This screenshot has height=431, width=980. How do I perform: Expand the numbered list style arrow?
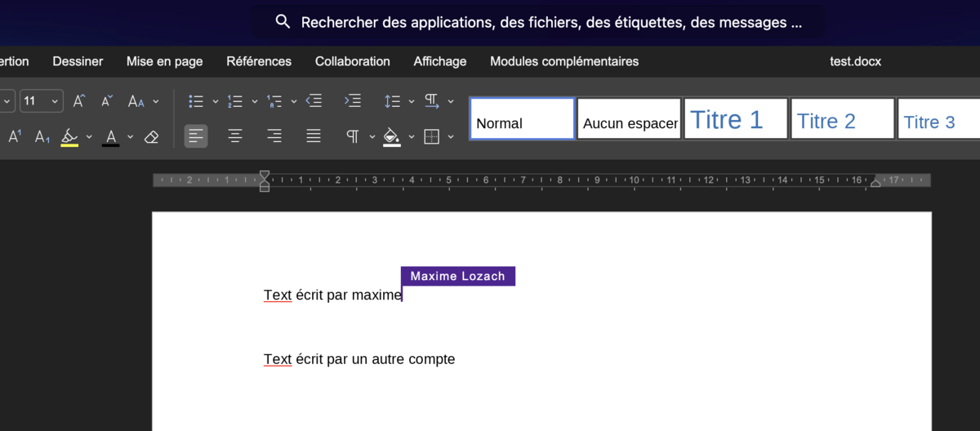click(x=255, y=101)
